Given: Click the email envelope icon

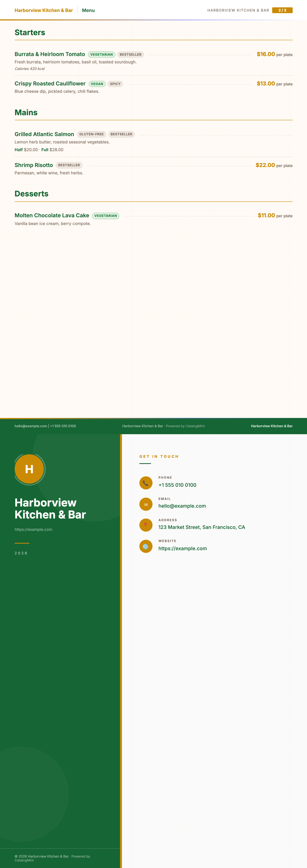Looking at the screenshot, I should (x=146, y=504).
